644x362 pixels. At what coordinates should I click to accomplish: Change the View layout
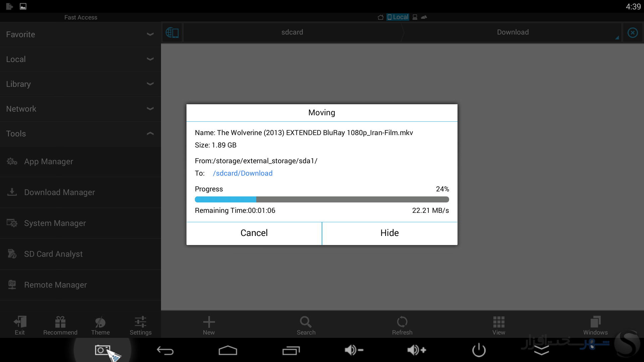pyautogui.click(x=499, y=325)
